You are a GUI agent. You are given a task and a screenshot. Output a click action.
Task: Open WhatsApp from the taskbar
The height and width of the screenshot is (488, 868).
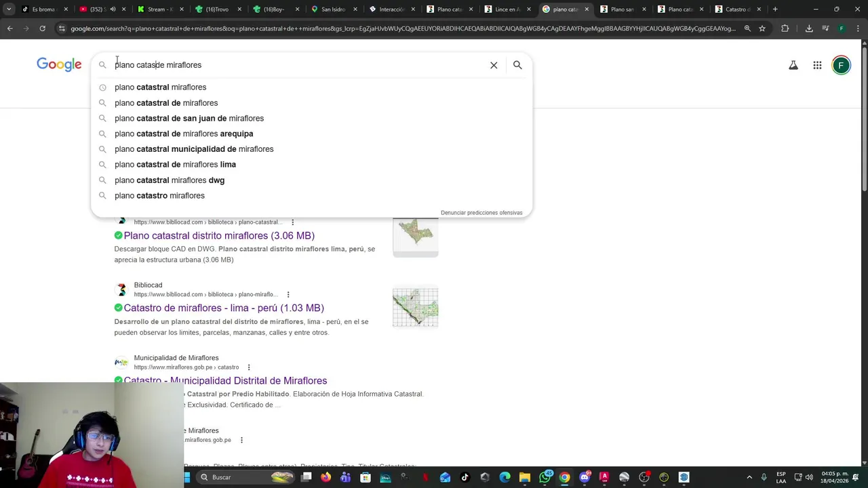tap(545, 477)
